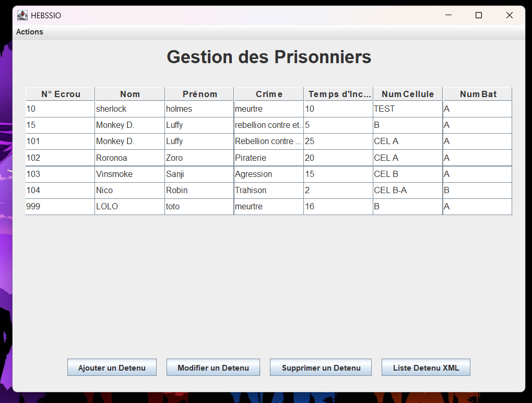The width and height of the screenshot is (532, 403).
Task: Click the Crime column header
Action: [269, 94]
